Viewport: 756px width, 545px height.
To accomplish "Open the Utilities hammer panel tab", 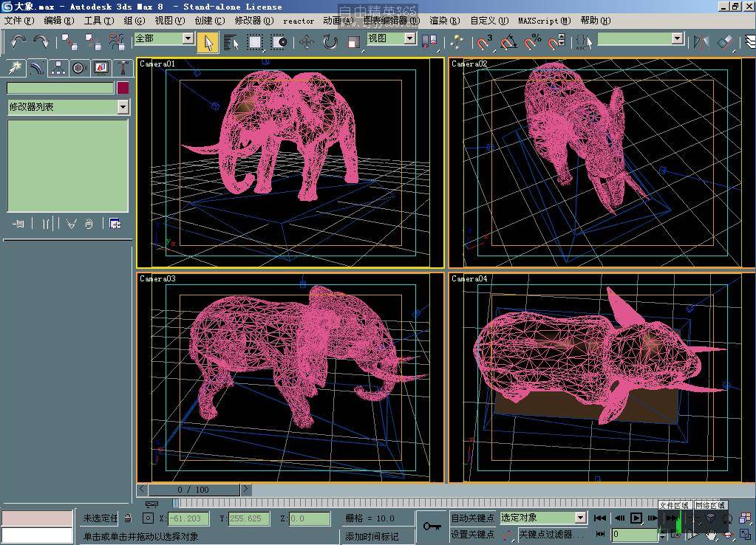I will point(122,68).
